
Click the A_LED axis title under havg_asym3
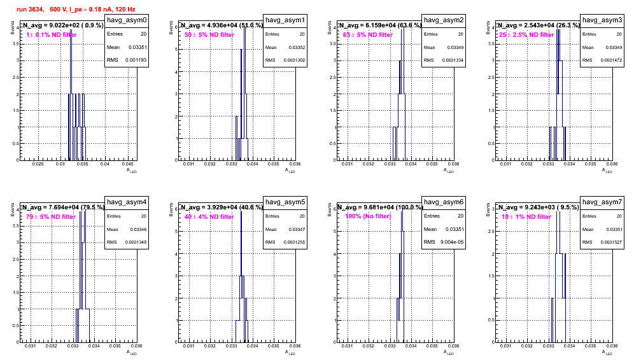(607, 171)
